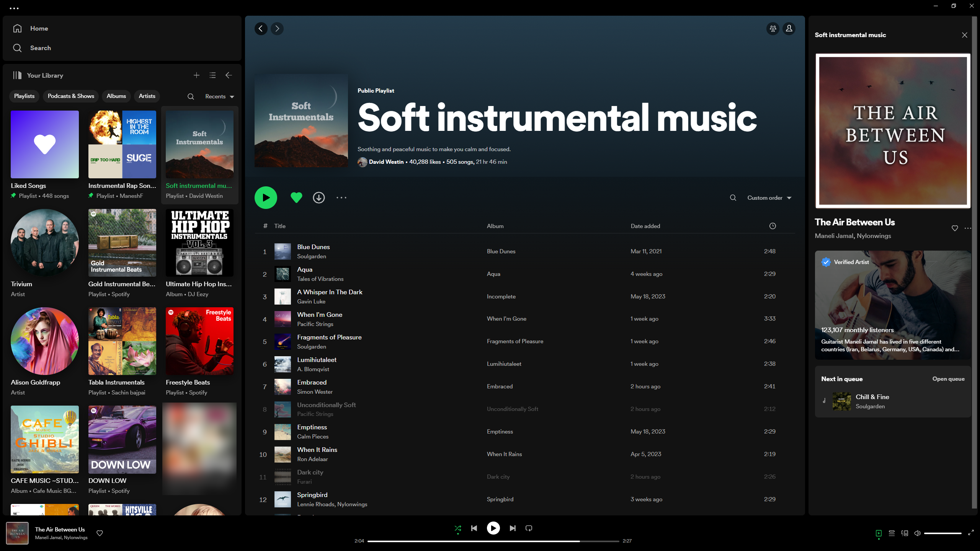Visit David Westin's profile
This screenshot has width=980, height=551.
386,162
